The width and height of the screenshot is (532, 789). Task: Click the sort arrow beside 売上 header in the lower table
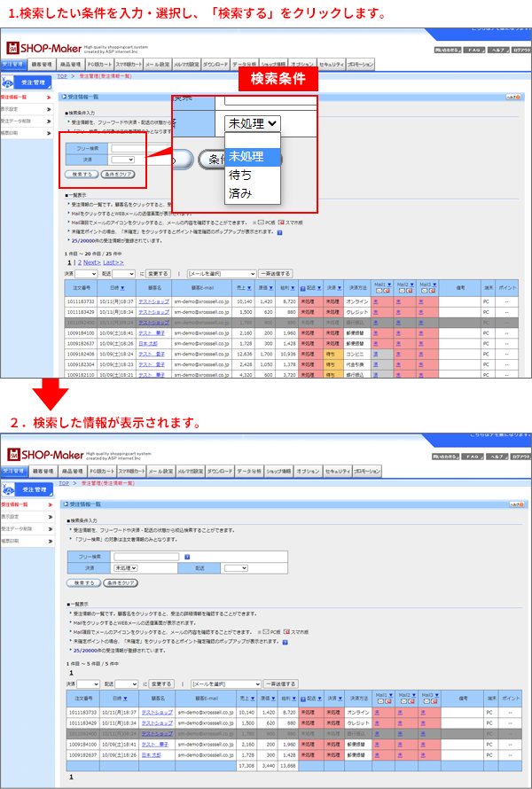[x=250, y=699]
